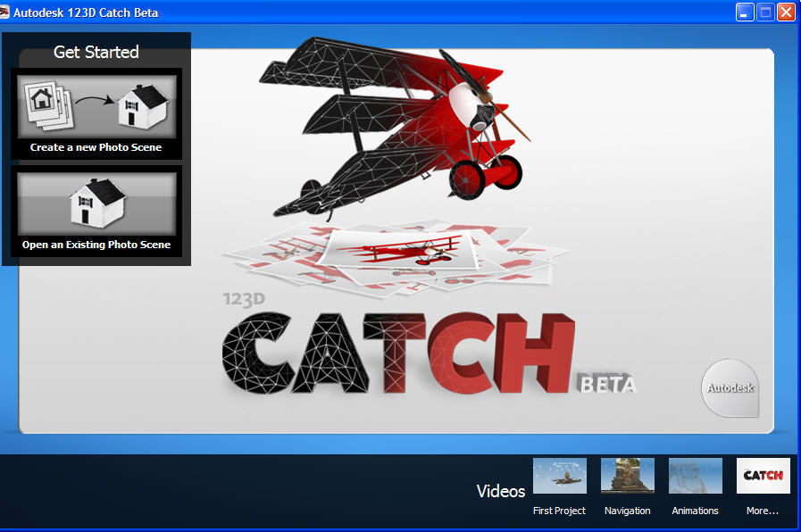Screen dimensions: 801x532
Task: Click the "Navigation" text link
Action: coord(627,511)
